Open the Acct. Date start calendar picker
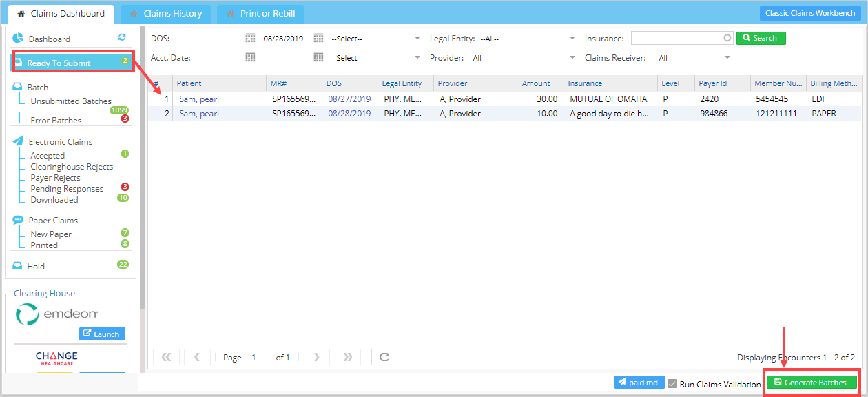 250,58
